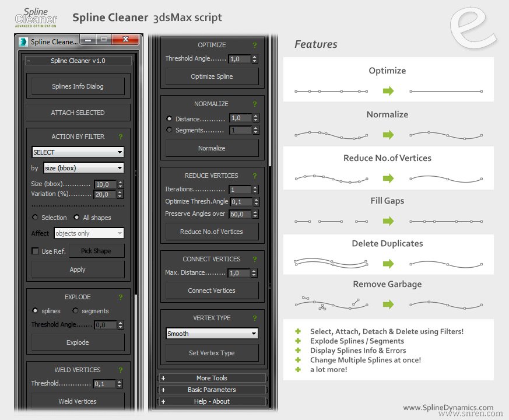Click the Size (bbox) value field

click(x=106, y=184)
